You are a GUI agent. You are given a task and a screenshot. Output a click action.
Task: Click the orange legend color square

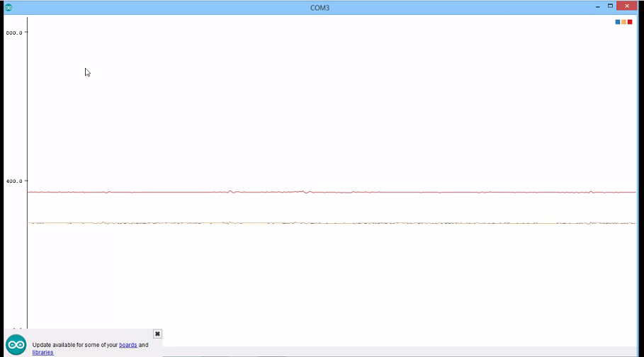click(623, 22)
